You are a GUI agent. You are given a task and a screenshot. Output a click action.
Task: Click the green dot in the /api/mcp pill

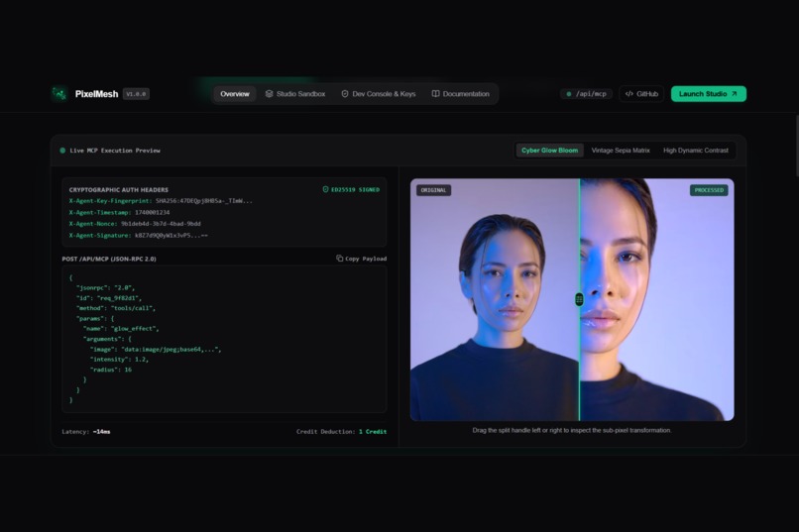coord(569,94)
